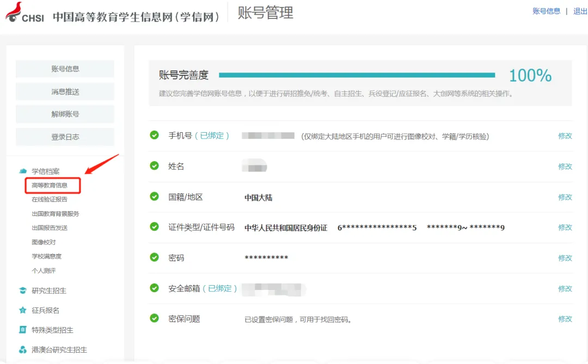Viewport: 588px width, 364px height.
Task: Click green checkmark beside 密保问题
Action: (x=155, y=318)
